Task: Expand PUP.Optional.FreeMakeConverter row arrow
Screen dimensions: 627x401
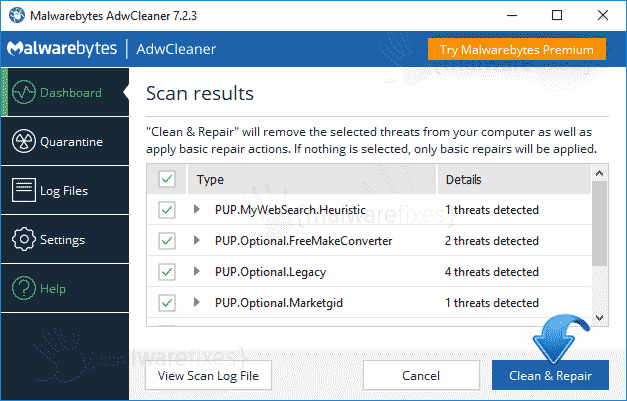Action: pyautogui.click(x=196, y=240)
